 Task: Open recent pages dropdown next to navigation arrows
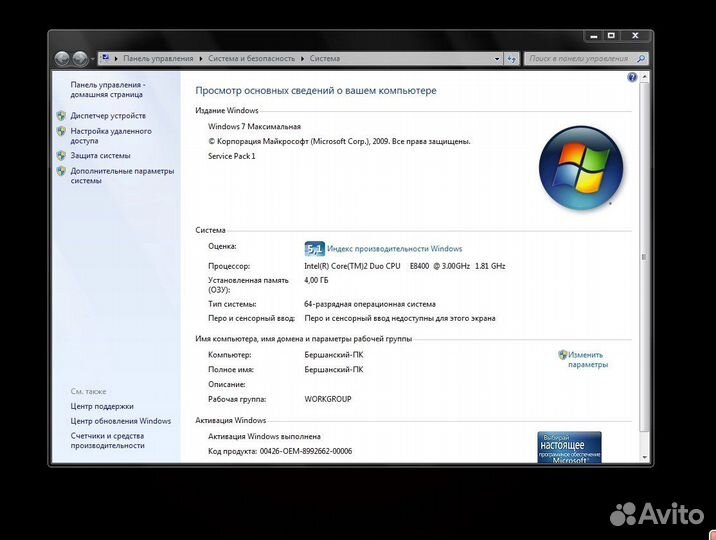(92, 59)
